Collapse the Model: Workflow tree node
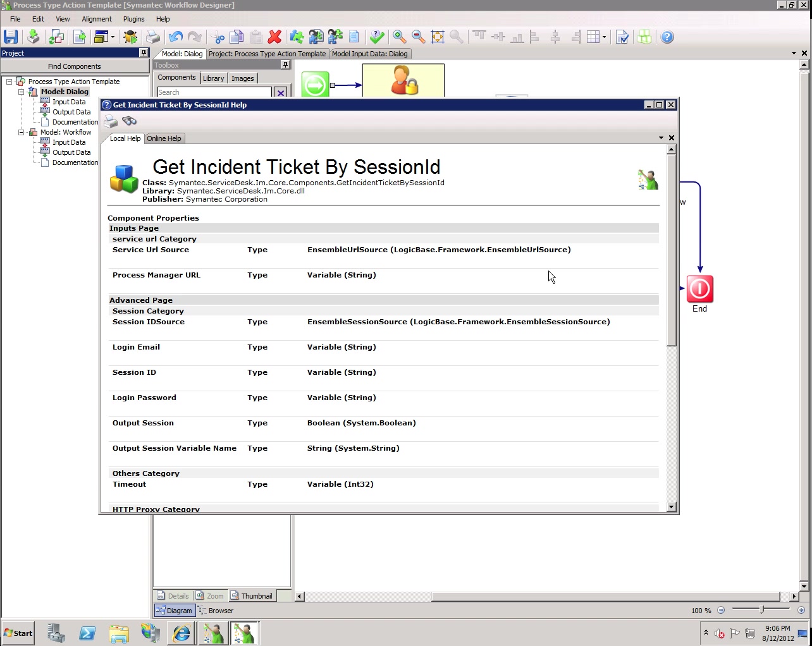Viewport: 812px width, 646px height. tap(21, 132)
